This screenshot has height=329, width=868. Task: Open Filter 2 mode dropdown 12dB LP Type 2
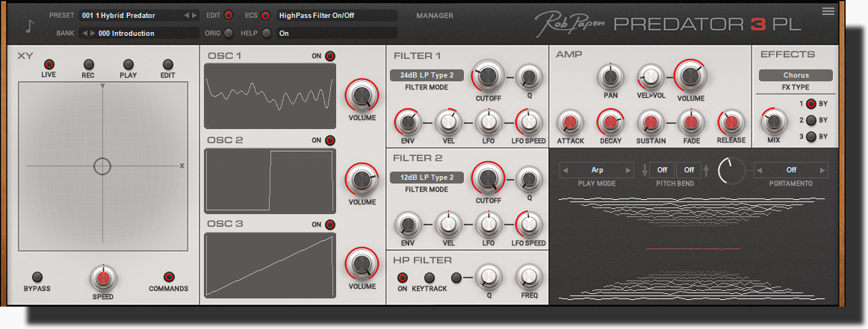point(427,178)
